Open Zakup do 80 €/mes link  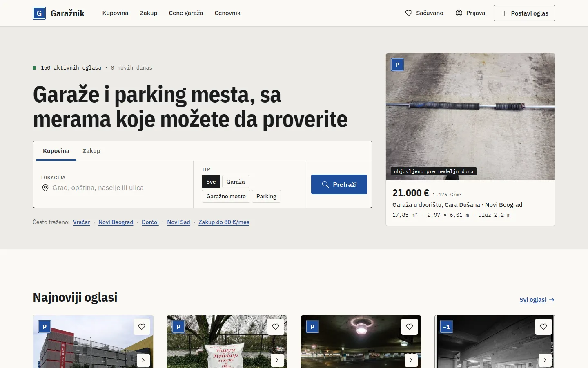(224, 222)
